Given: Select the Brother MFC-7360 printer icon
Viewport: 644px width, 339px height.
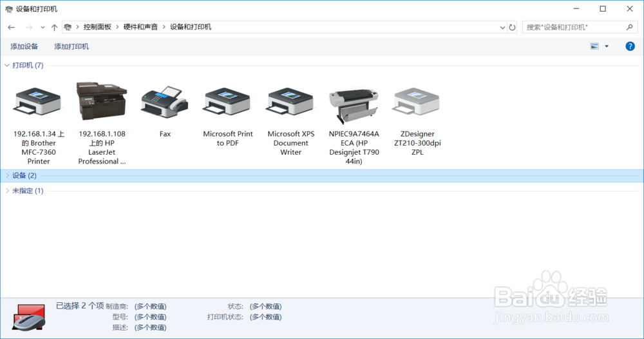Looking at the screenshot, I should pyautogui.click(x=38, y=102).
